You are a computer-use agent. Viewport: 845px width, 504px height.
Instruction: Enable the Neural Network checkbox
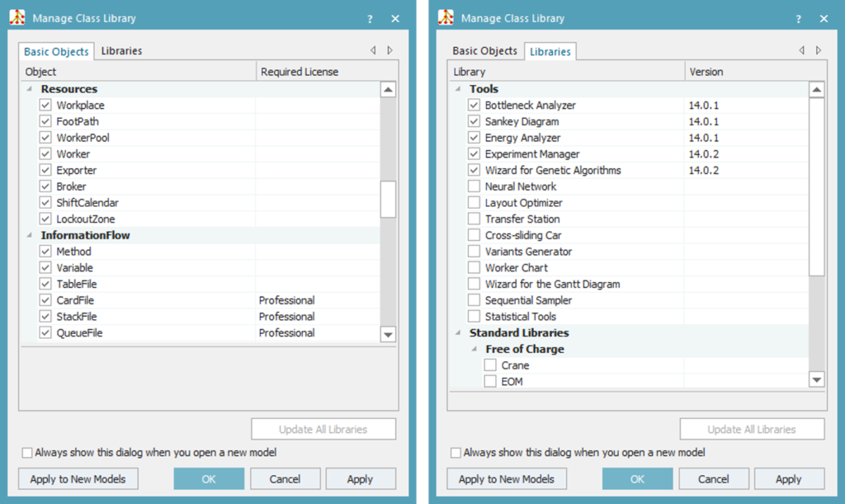pos(474,186)
